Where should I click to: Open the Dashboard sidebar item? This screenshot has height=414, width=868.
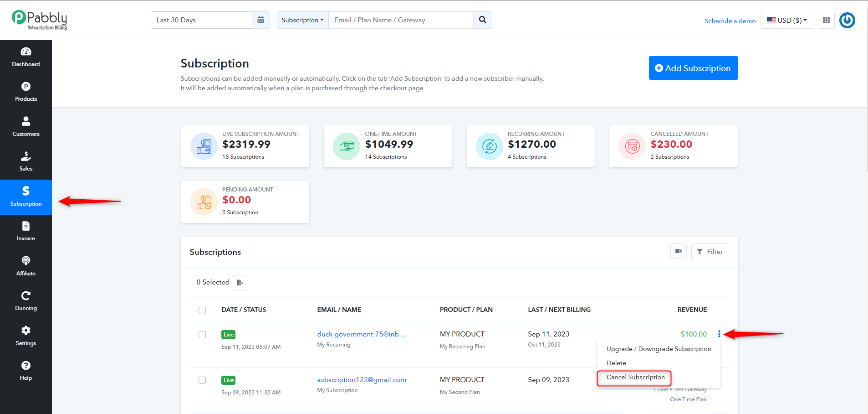pos(26,57)
